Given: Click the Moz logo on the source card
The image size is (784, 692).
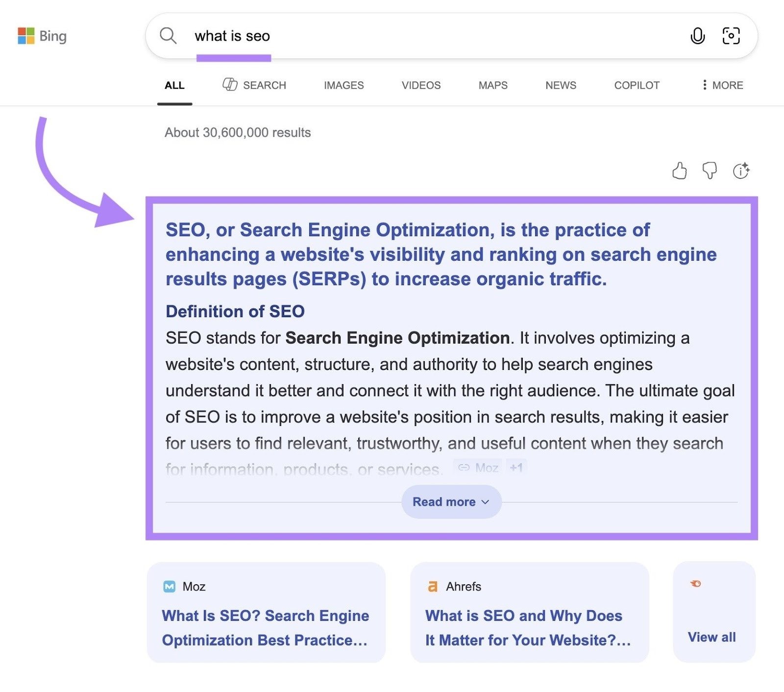Looking at the screenshot, I should pos(169,587).
